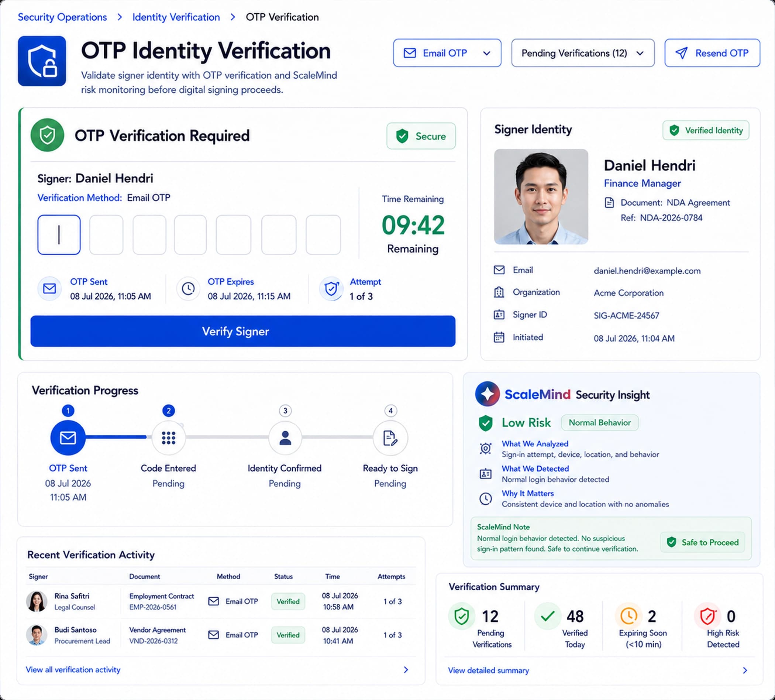Click the arrow next to View detailed summary
The width and height of the screenshot is (775, 700).
pyautogui.click(x=745, y=670)
